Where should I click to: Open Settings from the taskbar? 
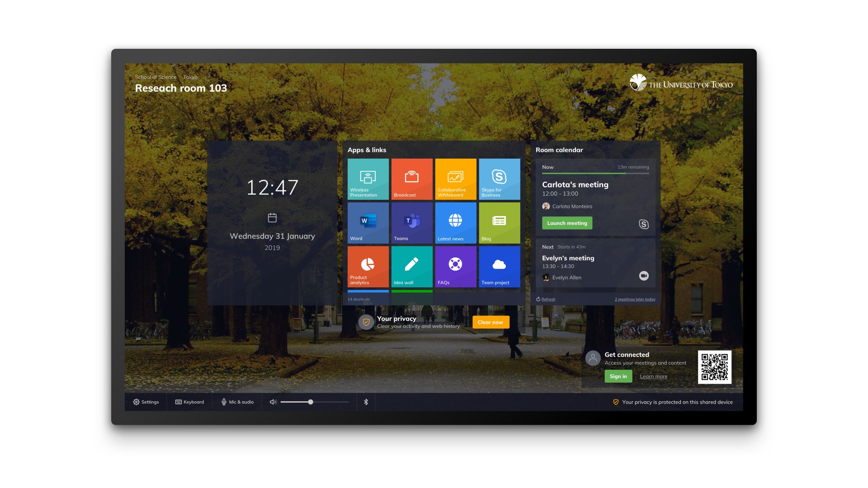[146, 402]
